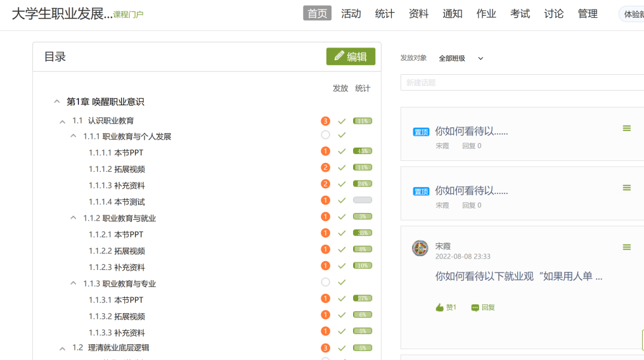The width and height of the screenshot is (644, 360).
Task: Open the 通知 tab
Action: click(x=452, y=13)
